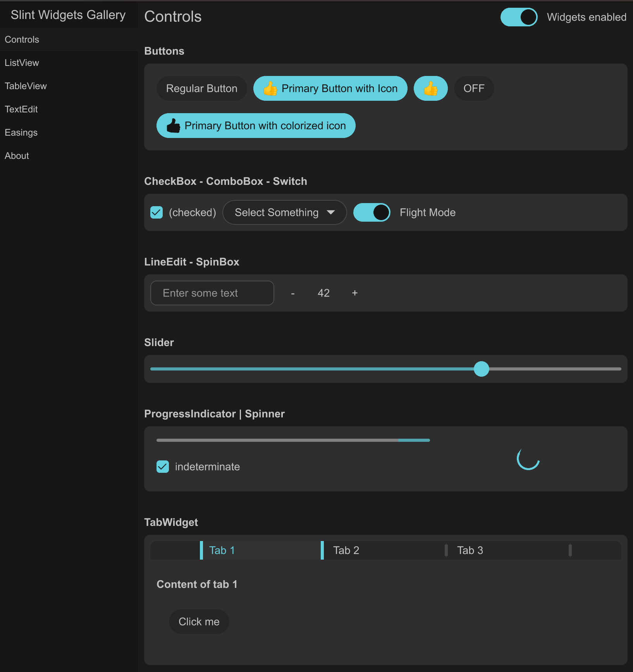Uncheck the (checked) checkbox
The image size is (633, 672).
coord(157,213)
